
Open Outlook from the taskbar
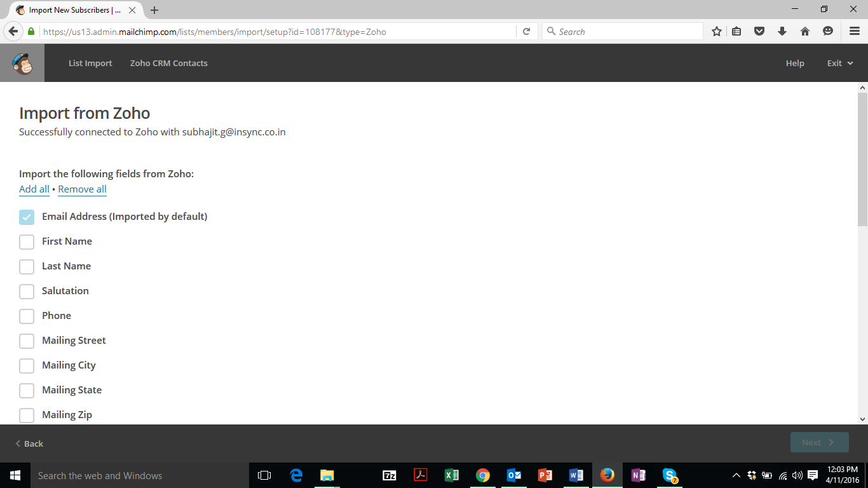(514, 475)
